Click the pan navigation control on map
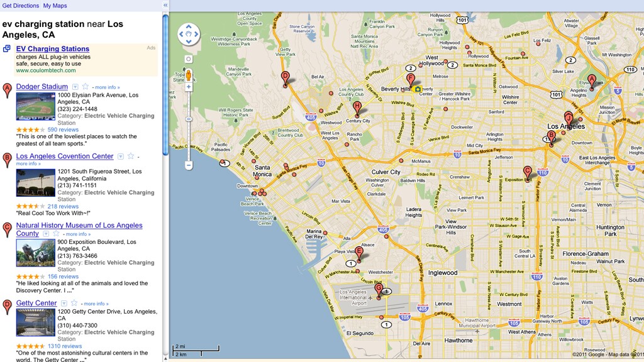 [x=189, y=34]
